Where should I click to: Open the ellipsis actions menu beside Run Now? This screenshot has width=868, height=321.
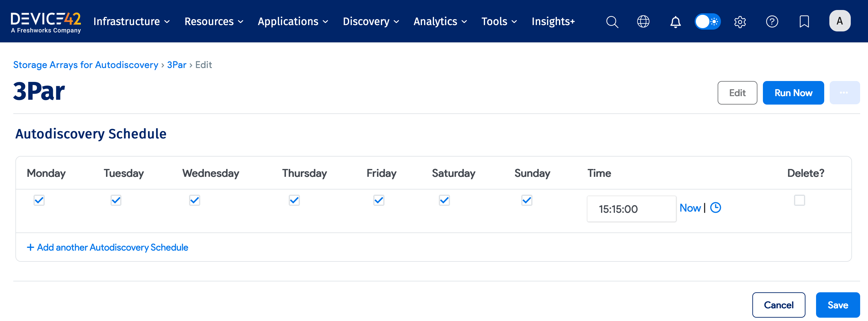pyautogui.click(x=844, y=92)
